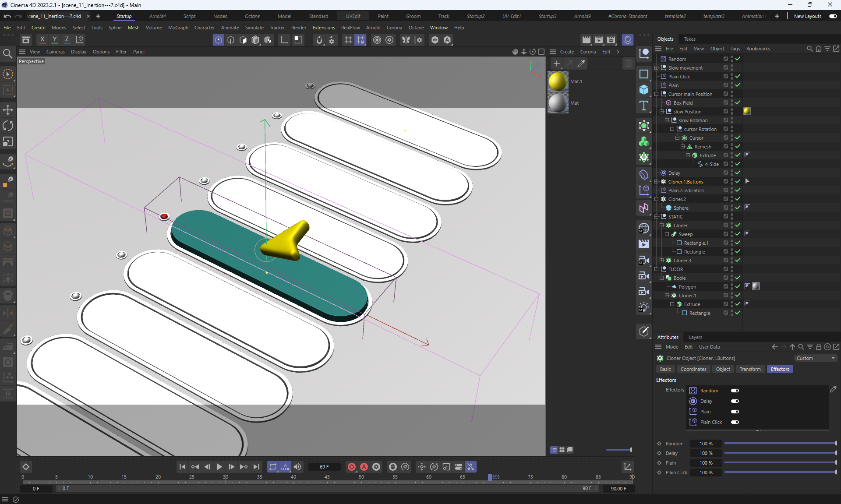The image size is (841, 504).
Task: Click the yellow Mat.1 material thumbnail
Action: pos(558,81)
